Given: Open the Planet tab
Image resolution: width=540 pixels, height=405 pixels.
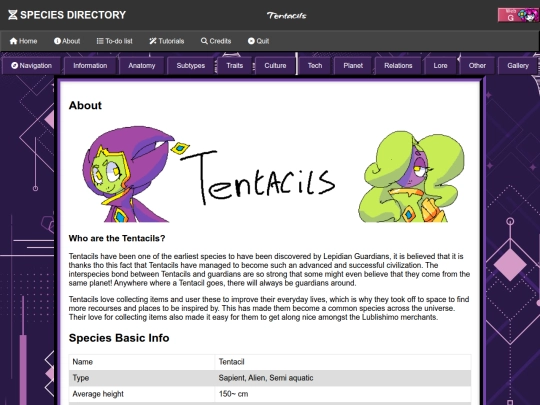Looking at the screenshot, I should [x=353, y=65].
